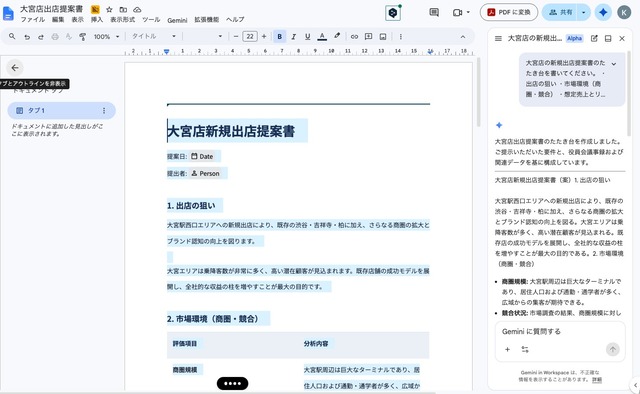Check cloud save status icon
Image resolution: width=640 pixels, height=394 pixels.
[138, 9]
